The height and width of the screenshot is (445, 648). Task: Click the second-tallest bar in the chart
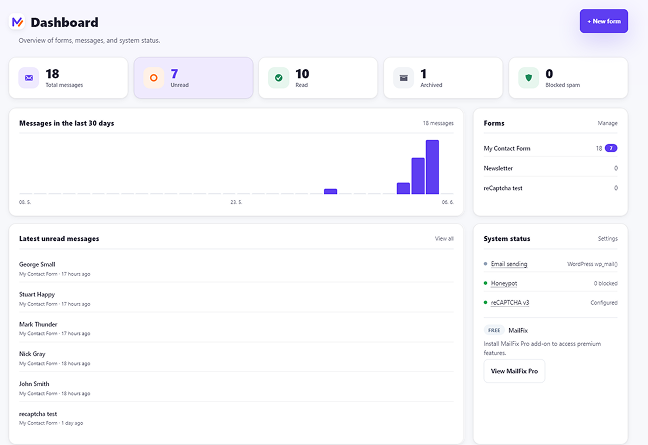(418, 176)
